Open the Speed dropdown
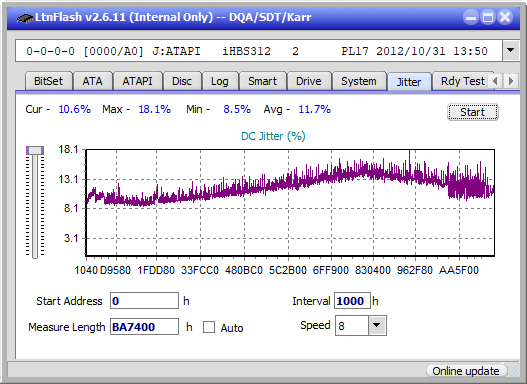Image resolution: width=527 pixels, height=384 pixels. pyautogui.click(x=377, y=326)
